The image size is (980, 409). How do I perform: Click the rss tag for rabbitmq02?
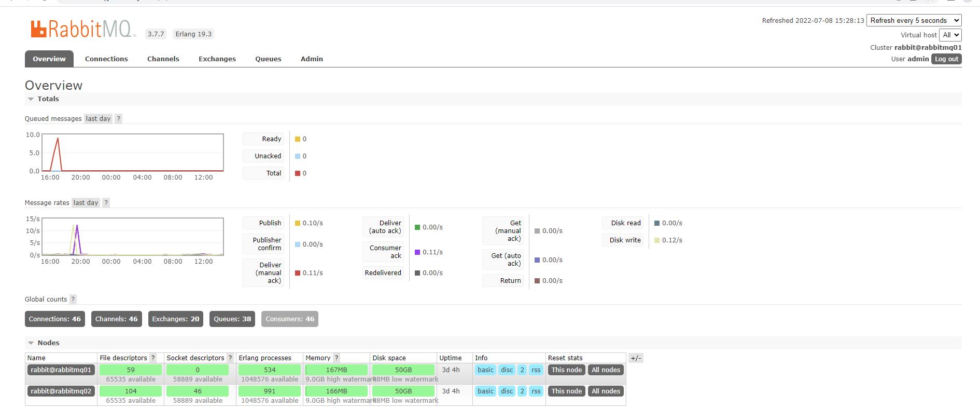pyautogui.click(x=536, y=391)
